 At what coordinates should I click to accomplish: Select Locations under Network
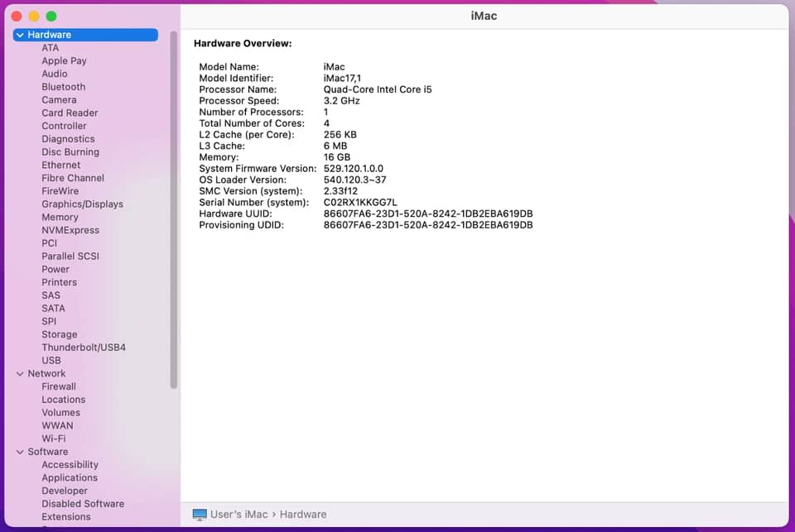[x=64, y=400]
